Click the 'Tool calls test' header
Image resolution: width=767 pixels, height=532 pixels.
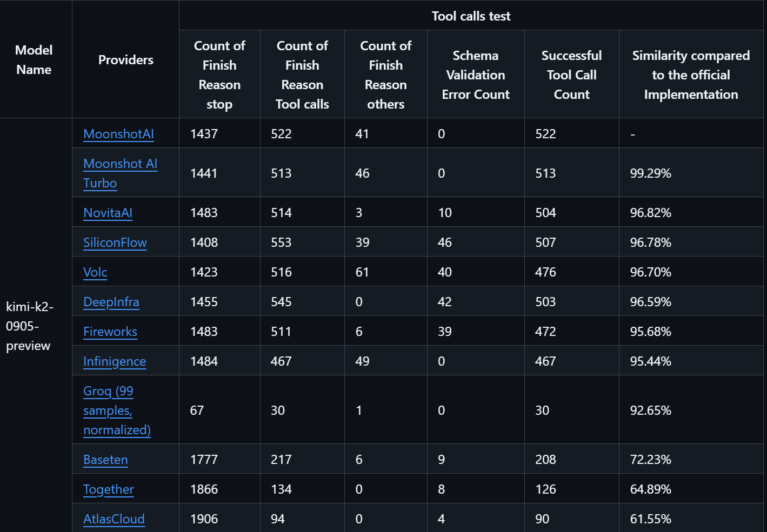[471, 16]
